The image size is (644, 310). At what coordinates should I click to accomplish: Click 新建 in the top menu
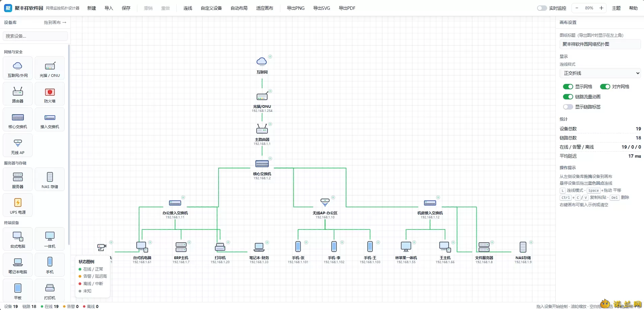(92, 8)
